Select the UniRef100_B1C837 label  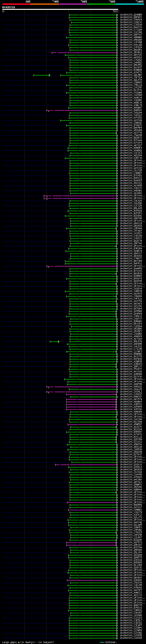131,67
